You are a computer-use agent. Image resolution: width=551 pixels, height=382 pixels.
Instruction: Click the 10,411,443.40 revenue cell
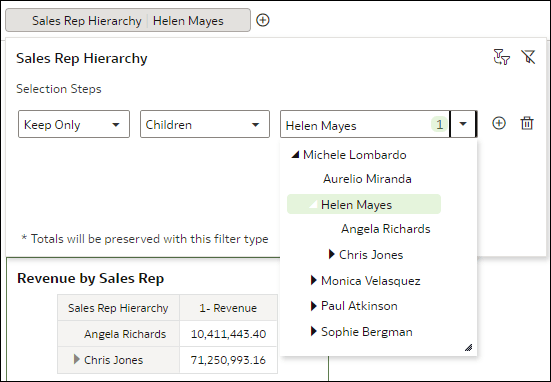(228, 334)
